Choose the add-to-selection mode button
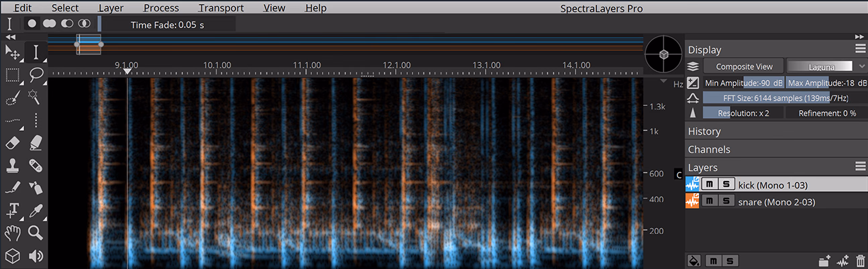868x269 pixels. [x=49, y=23]
